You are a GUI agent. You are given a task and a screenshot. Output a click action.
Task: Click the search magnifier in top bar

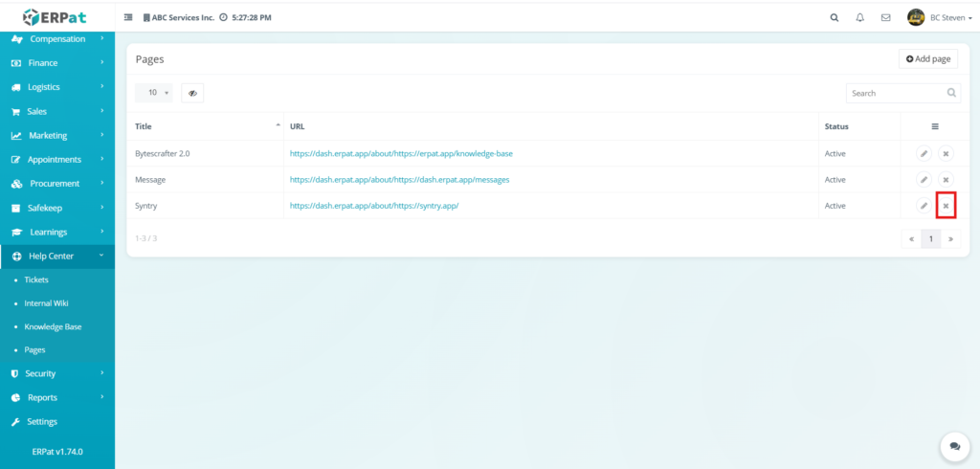pos(834,17)
